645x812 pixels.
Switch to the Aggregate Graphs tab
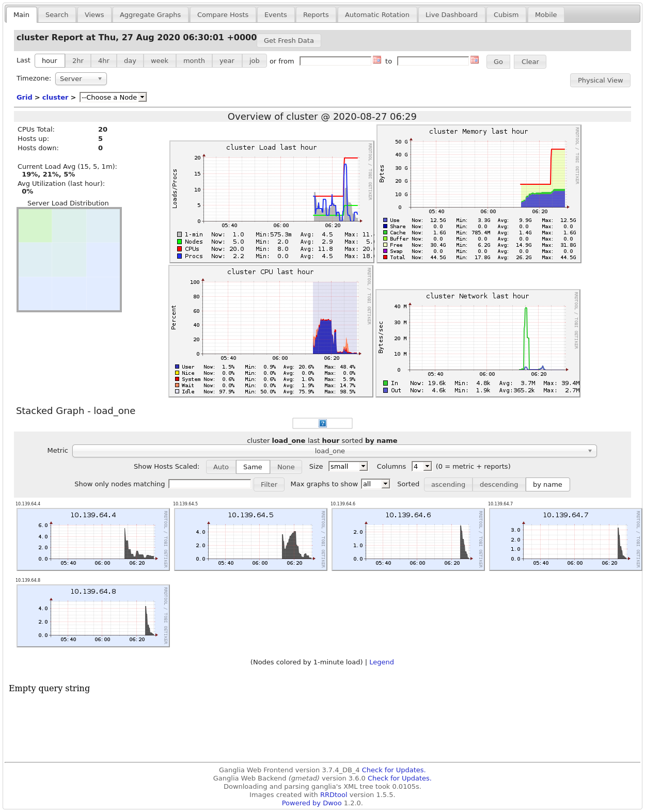coord(150,14)
